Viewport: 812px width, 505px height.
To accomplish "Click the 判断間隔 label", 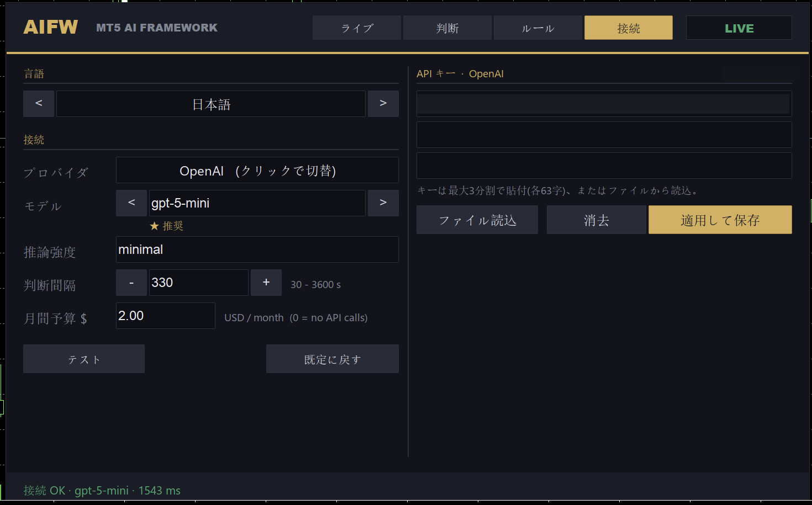I will [50, 285].
